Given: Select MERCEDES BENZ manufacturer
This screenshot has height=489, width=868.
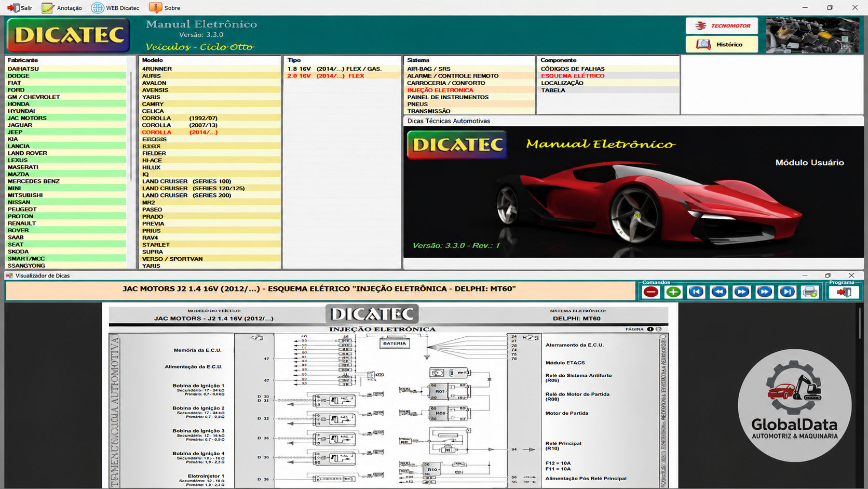Looking at the screenshot, I should pos(66,181).
